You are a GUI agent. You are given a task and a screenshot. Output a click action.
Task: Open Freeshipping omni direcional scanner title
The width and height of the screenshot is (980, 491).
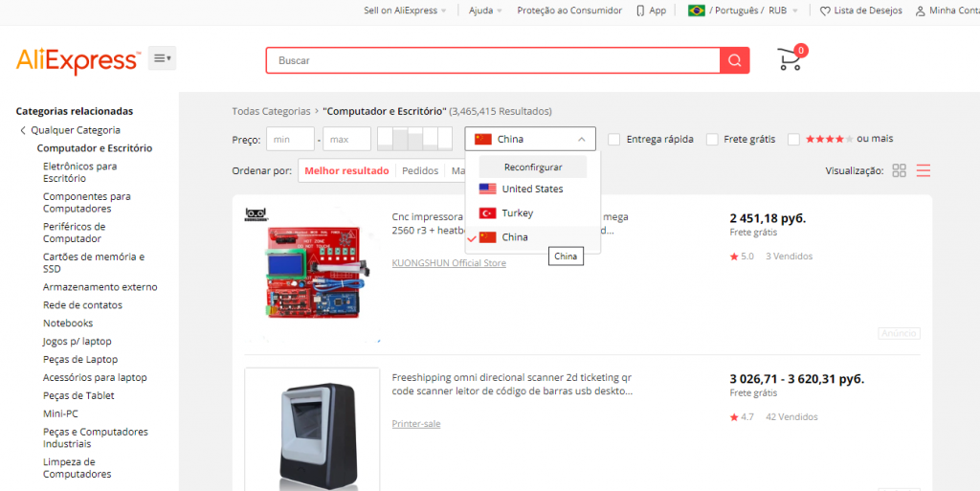pos(511,384)
